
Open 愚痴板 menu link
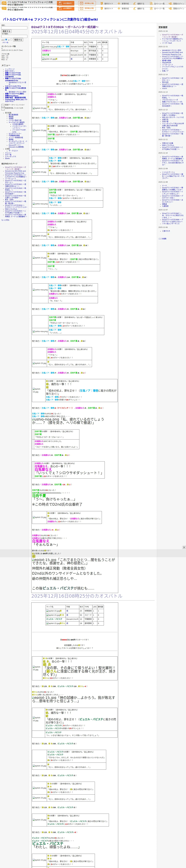pyautogui.click(x=11, y=139)
